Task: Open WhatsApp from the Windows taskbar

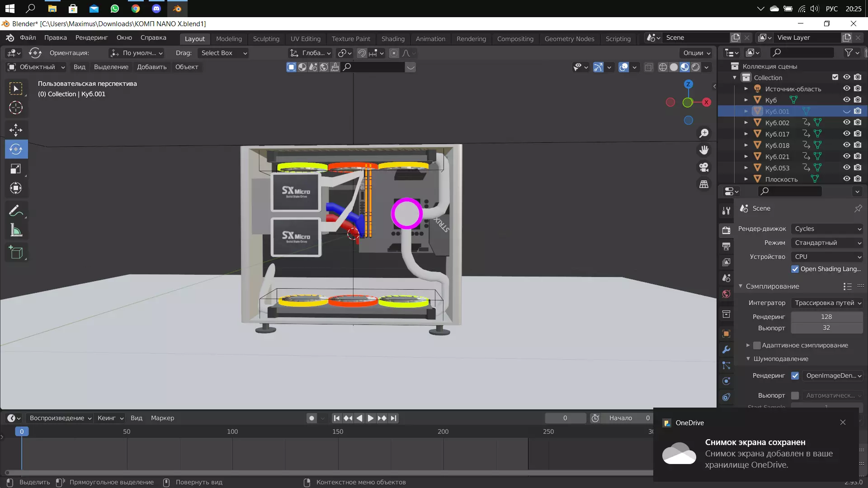Action: pos(115,9)
